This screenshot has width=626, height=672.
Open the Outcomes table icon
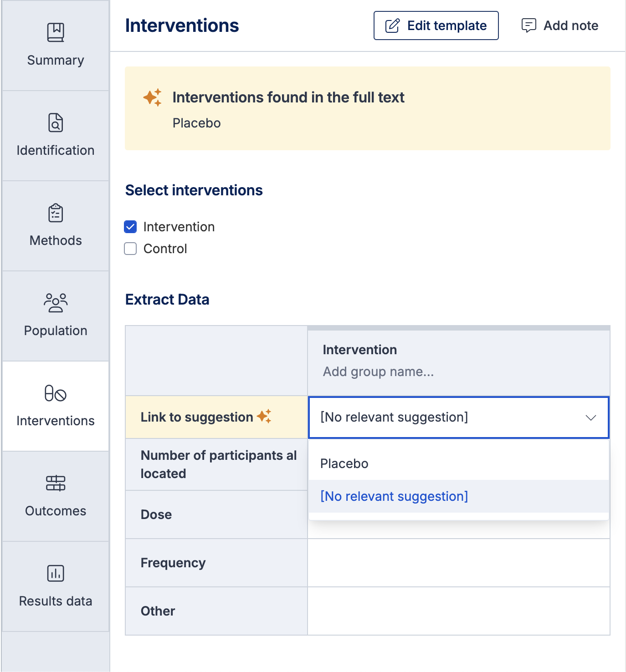[x=56, y=484]
